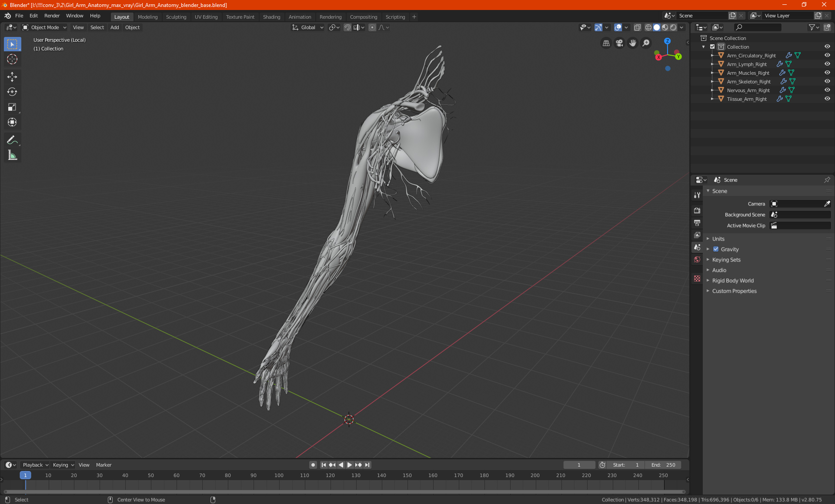
Task: Expand the Units panel
Action: [718, 239]
